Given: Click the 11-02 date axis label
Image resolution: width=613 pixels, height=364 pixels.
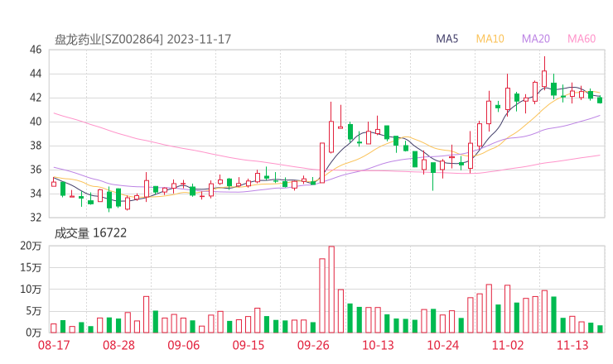Looking at the screenshot, I should click(x=508, y=345).
